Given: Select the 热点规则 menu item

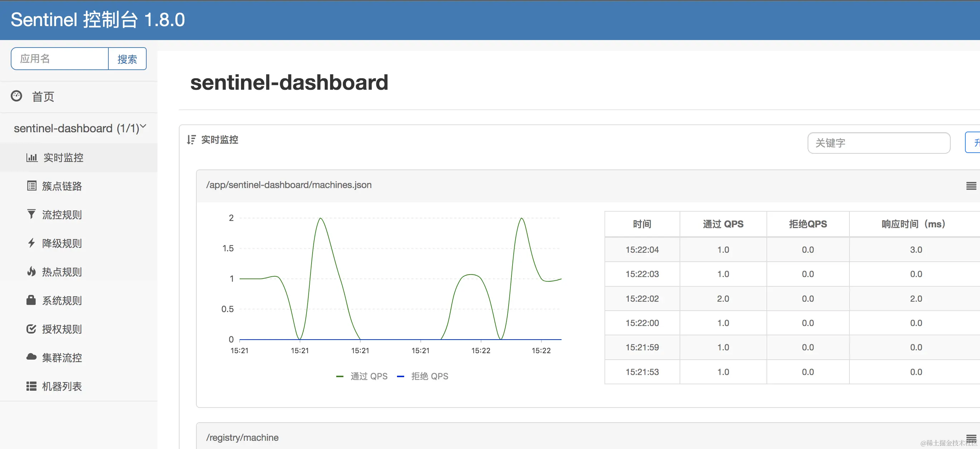Looking at the screenshot, I should [62, 272].
